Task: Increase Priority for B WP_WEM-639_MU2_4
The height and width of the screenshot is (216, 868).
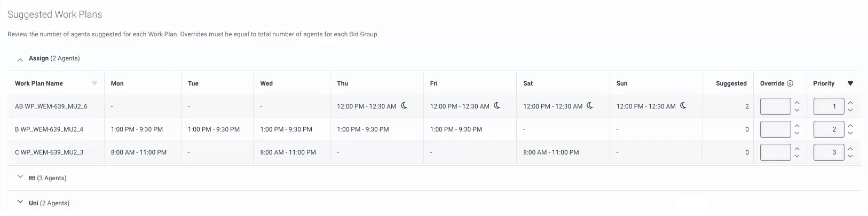Action: 850,126
